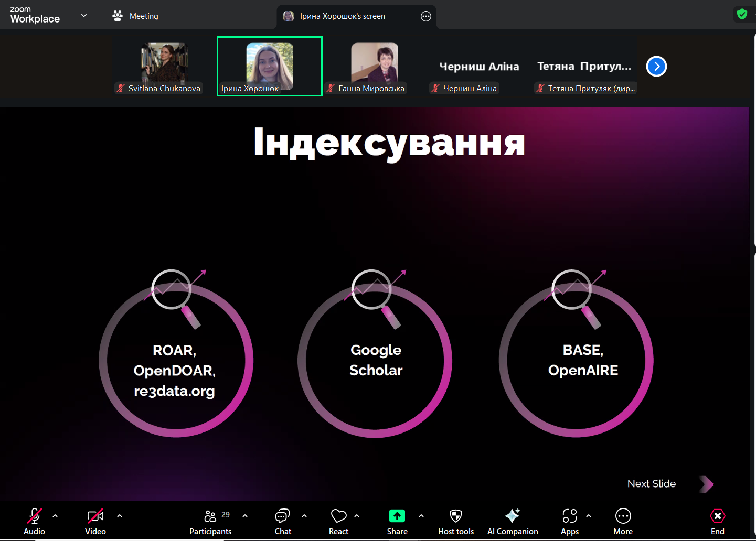756x541 pixels.
Task: Expand share options arrow
Action: [421, 516]
